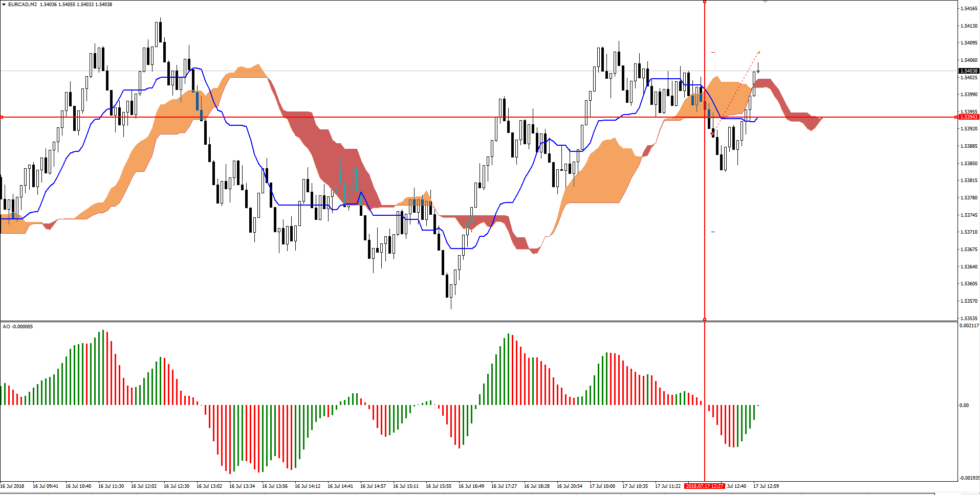Click the 16 Jul 20:54 time label
This screenshot has width=980, height=495.
coord(570,486)
